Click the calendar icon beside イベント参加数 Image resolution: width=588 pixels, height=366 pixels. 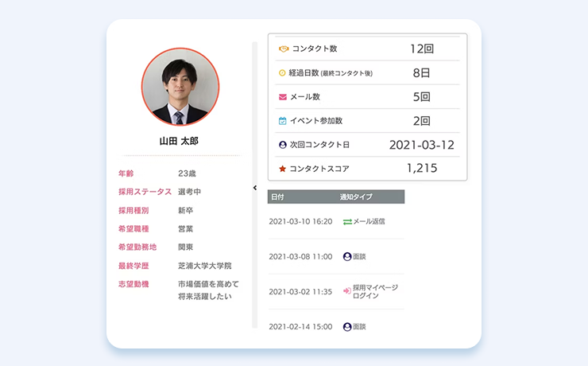coord(282,121)
